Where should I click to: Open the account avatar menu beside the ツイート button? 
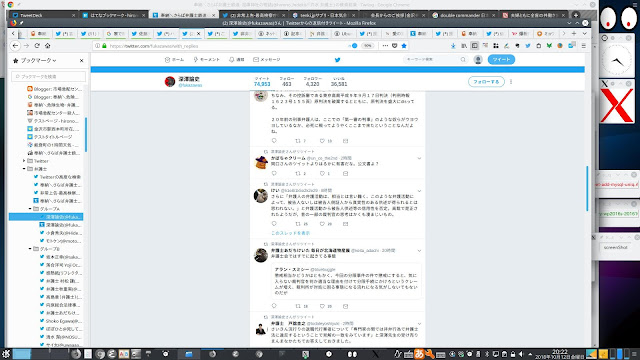(478, 60)
